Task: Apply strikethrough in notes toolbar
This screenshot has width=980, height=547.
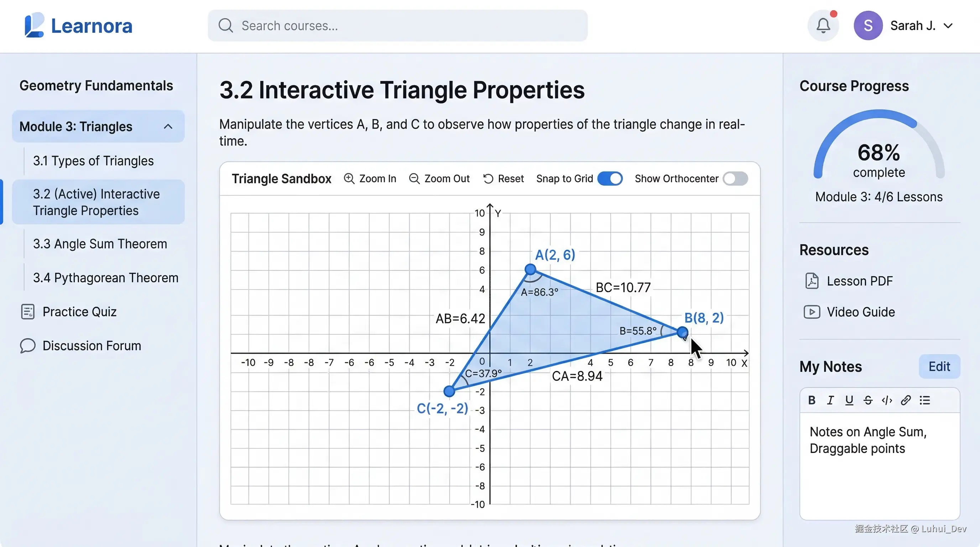Action: [868, 400]
